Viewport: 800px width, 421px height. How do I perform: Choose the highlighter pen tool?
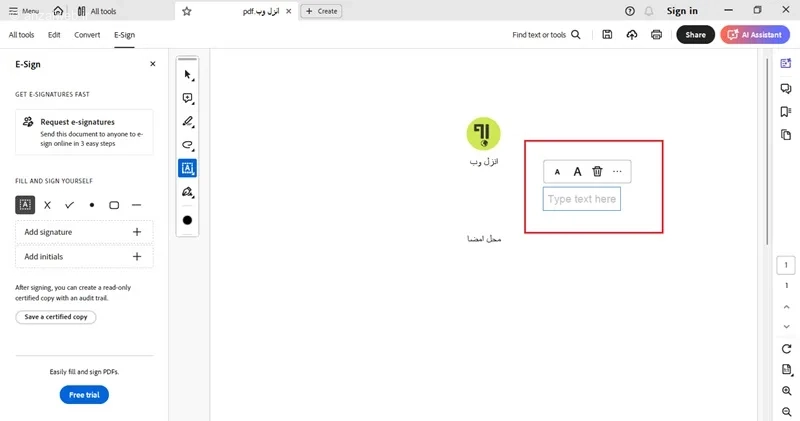(188, 121)
